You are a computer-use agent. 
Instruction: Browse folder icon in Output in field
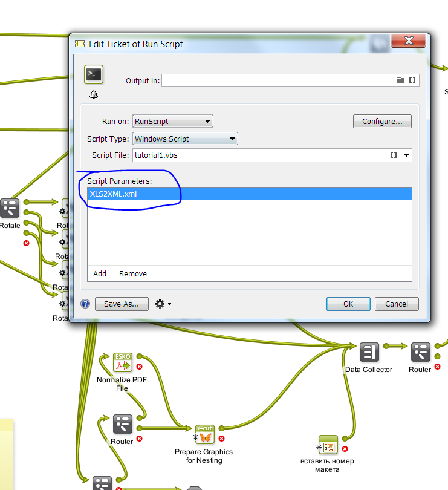pyautogui.click(x=400, y=80)
